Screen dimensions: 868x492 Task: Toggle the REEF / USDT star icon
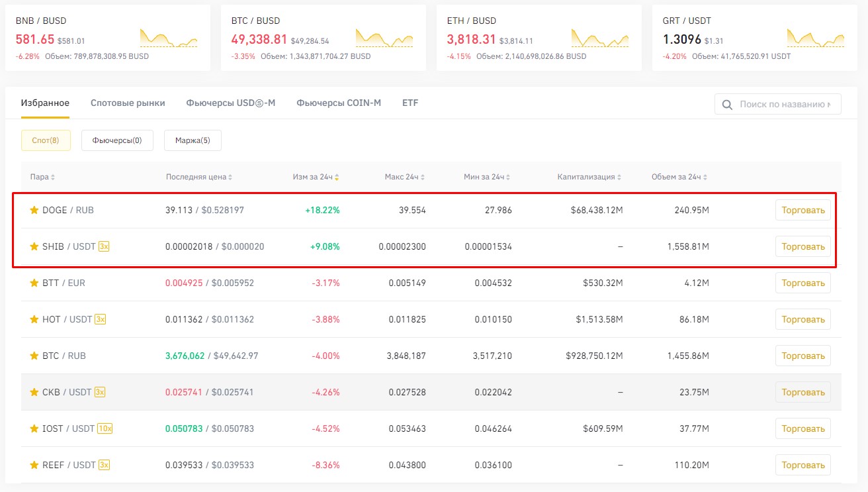coord(34,465)
